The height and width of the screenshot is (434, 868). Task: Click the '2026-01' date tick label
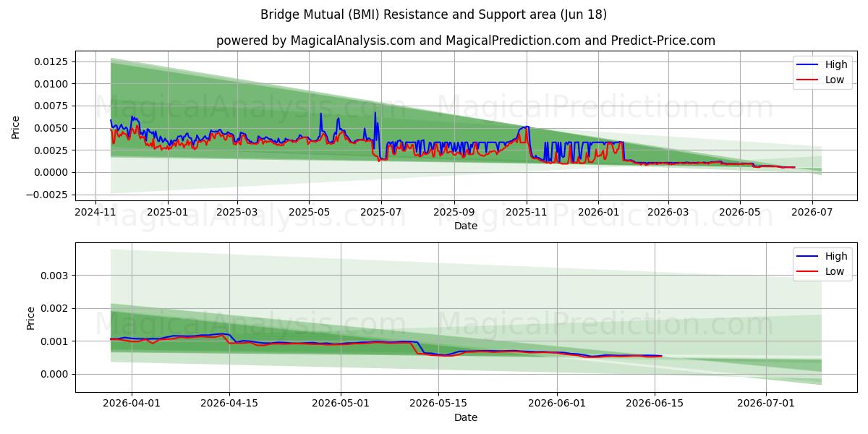click(598, 211)
